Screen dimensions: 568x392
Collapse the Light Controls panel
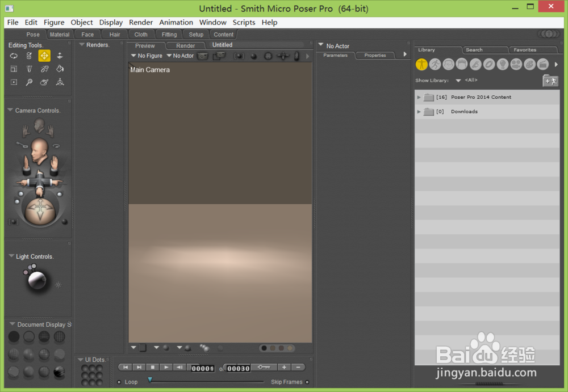coord(11,256)
